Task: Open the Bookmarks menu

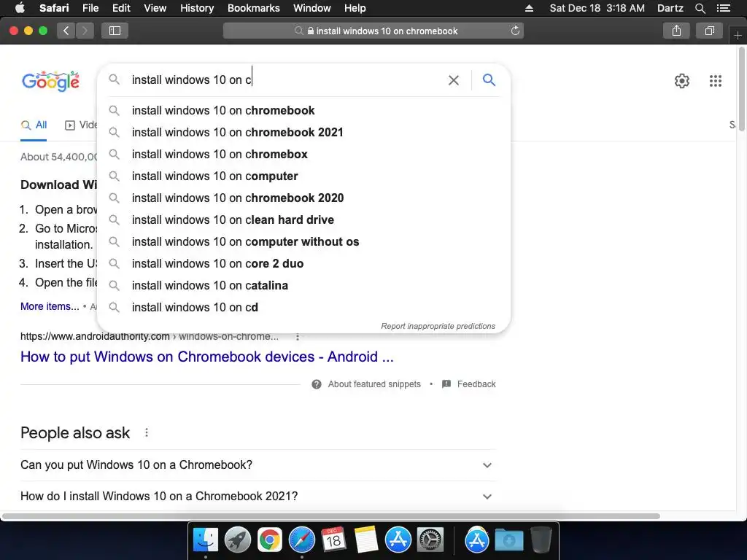Action: (253, 8)
